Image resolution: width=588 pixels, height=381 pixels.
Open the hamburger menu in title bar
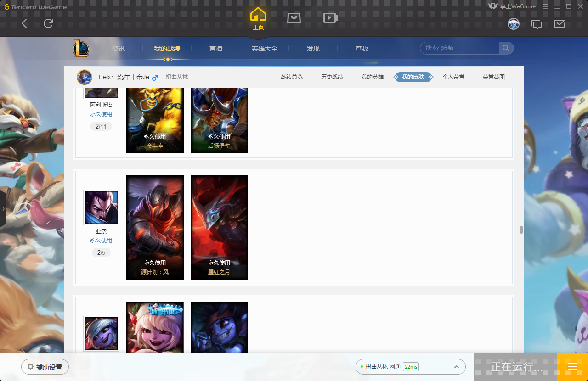pos(546,6)
